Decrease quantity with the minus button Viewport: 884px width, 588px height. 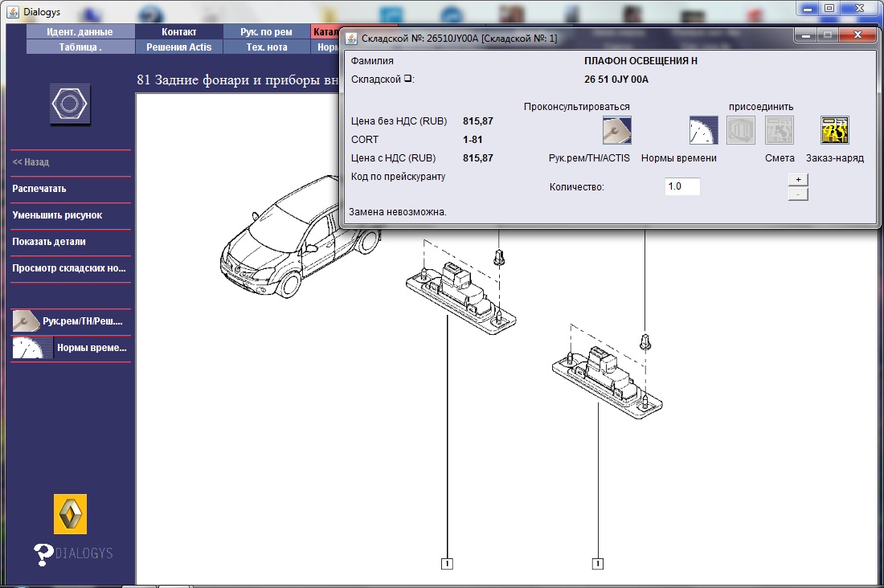798,194
